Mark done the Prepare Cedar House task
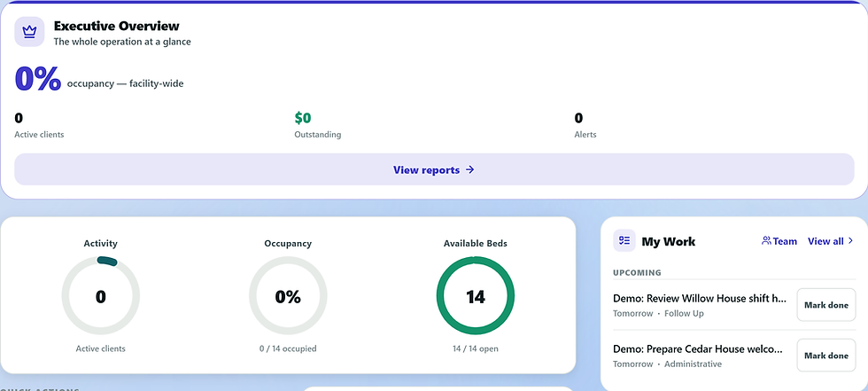868x391 pixels. [x=825, y=355]
